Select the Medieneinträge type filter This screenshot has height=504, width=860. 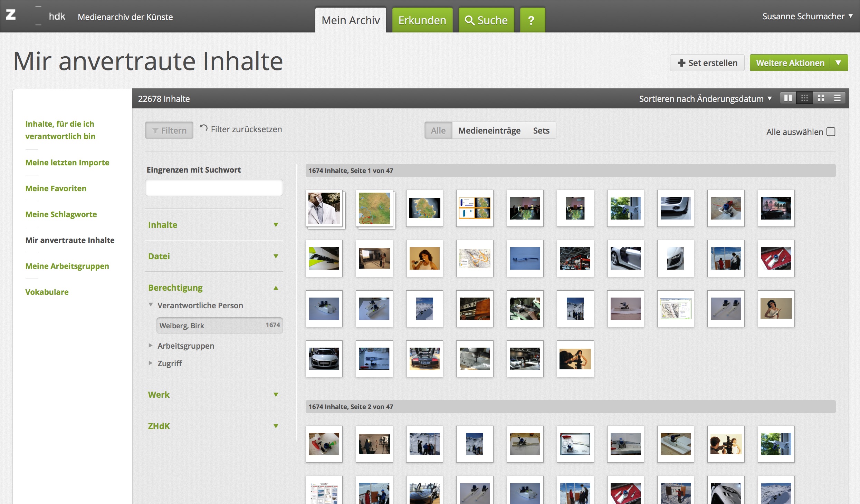489,130
